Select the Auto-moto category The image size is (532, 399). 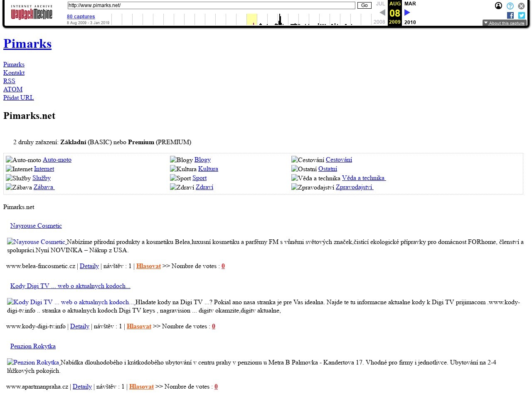click(x=57, y=160)
